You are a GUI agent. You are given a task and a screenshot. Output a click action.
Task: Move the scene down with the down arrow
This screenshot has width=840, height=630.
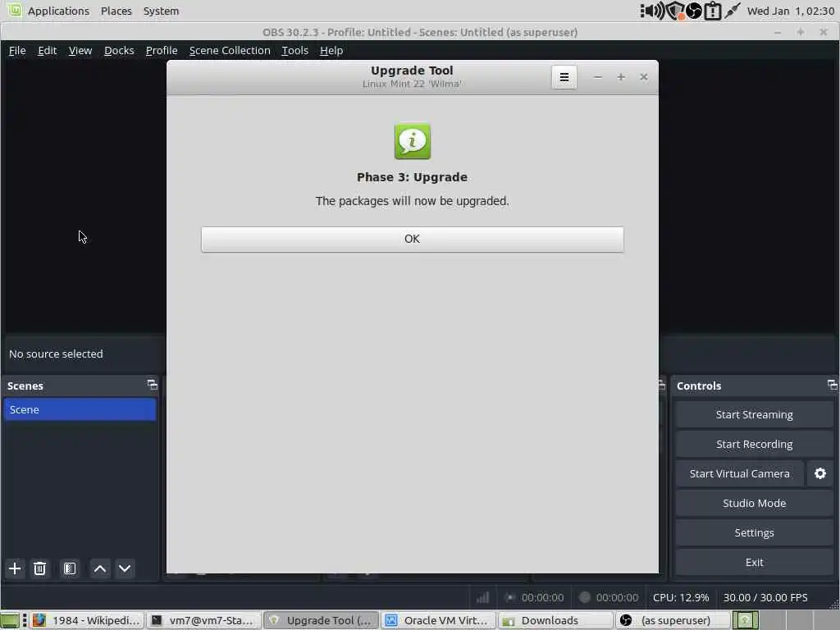125,568
